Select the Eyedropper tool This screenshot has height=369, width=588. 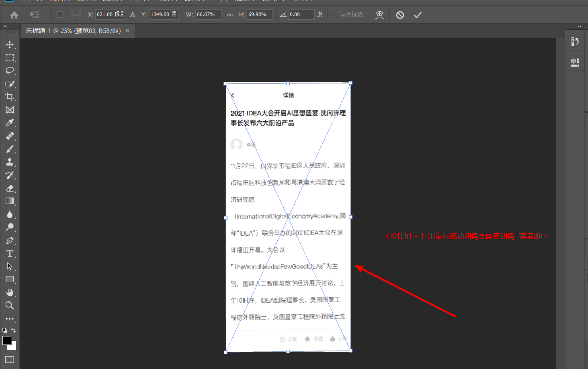[10, 123]
